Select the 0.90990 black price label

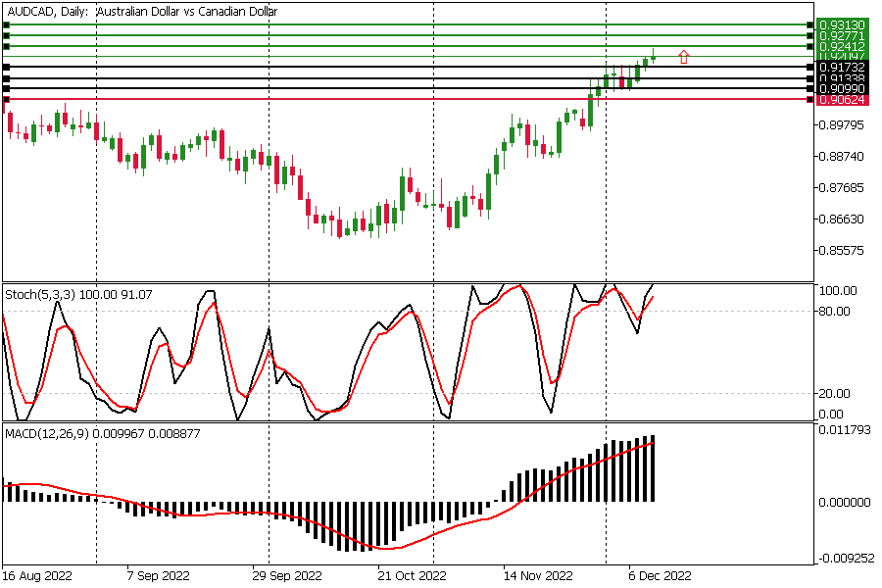click(x=842, y=89)
